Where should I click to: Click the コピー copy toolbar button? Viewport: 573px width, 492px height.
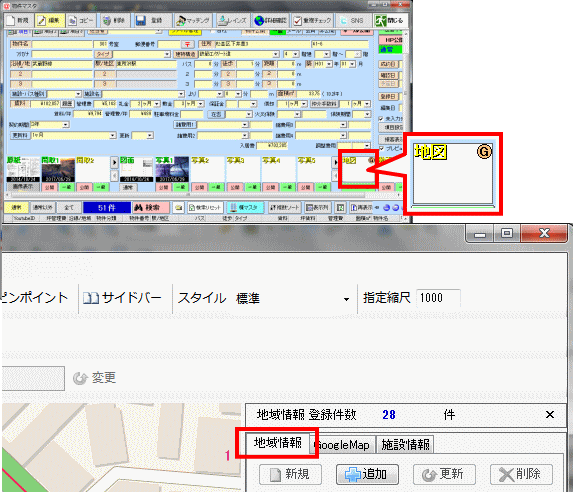tap(81, 21)
